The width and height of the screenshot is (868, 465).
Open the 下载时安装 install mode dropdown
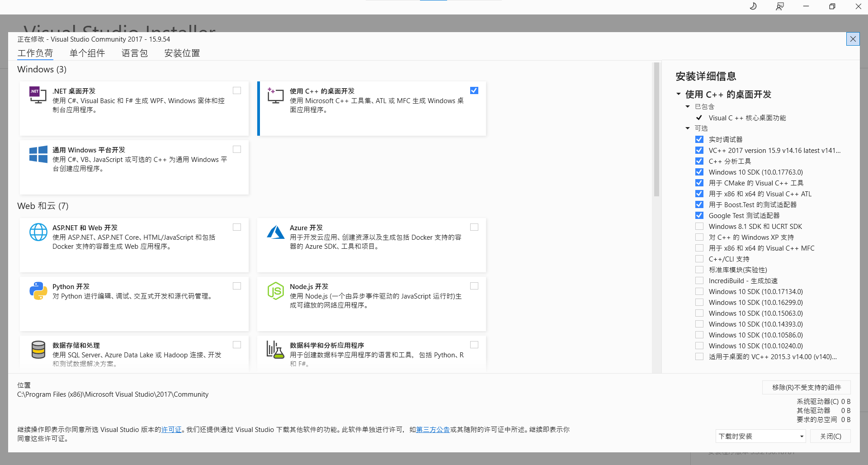[761, 436]
